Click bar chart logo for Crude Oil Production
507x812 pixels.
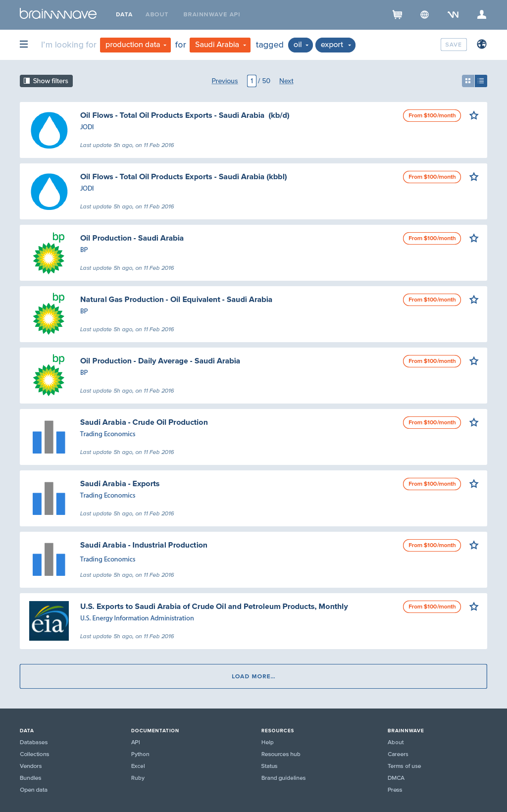pos(49,437)
